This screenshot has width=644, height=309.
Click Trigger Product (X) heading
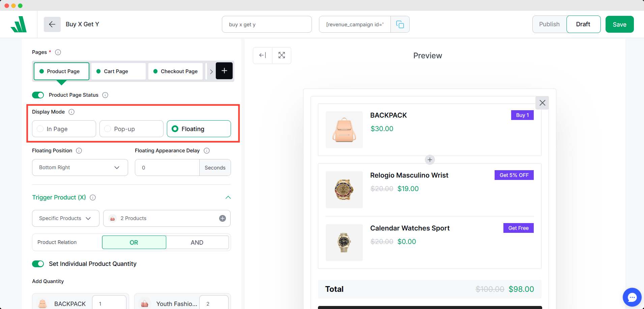pos(59,197)
